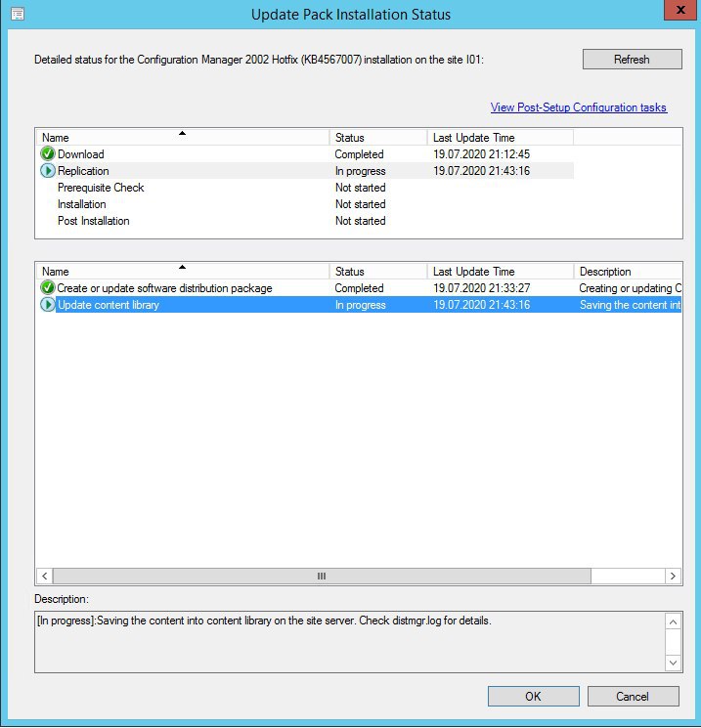
Task: Sort upper list by Last Update Time header
Action: pyautogui.click(x=501, y=138)
